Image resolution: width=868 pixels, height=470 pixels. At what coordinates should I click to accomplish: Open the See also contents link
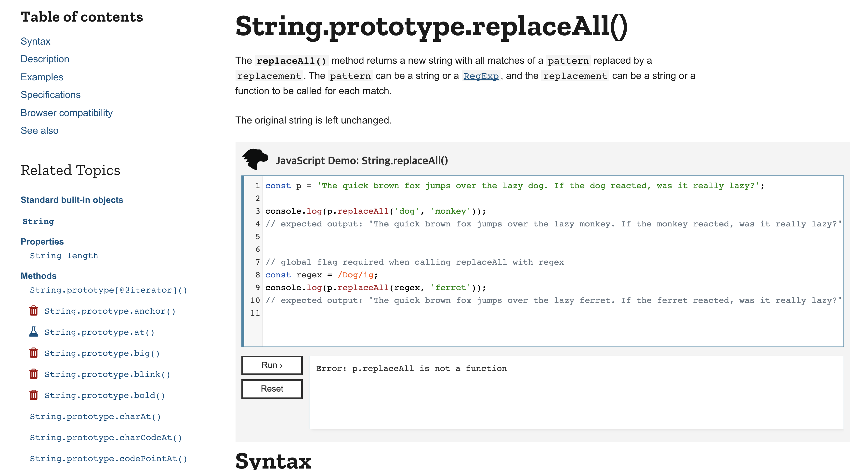39,131
